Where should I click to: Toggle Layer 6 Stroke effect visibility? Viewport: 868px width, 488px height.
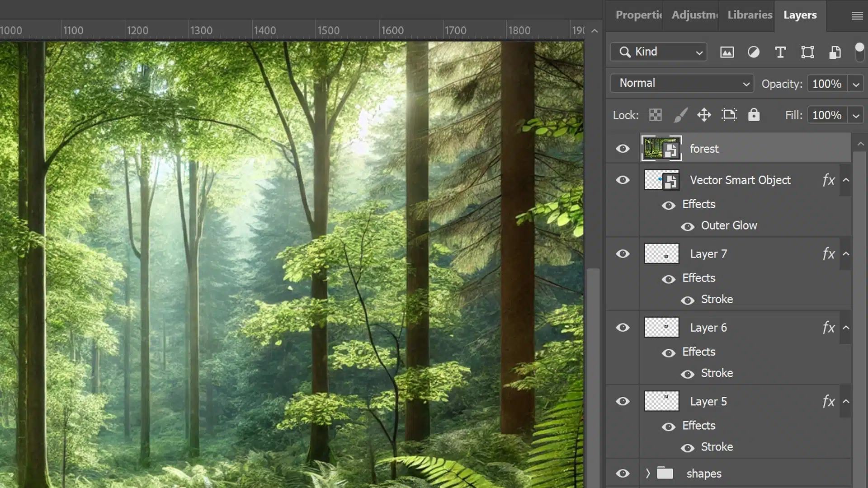(688, 374)
